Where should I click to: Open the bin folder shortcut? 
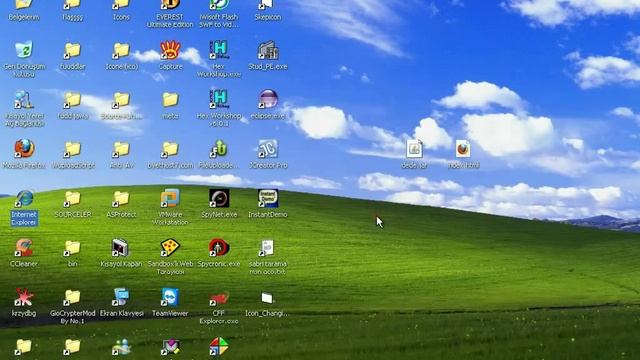(72, 248)
